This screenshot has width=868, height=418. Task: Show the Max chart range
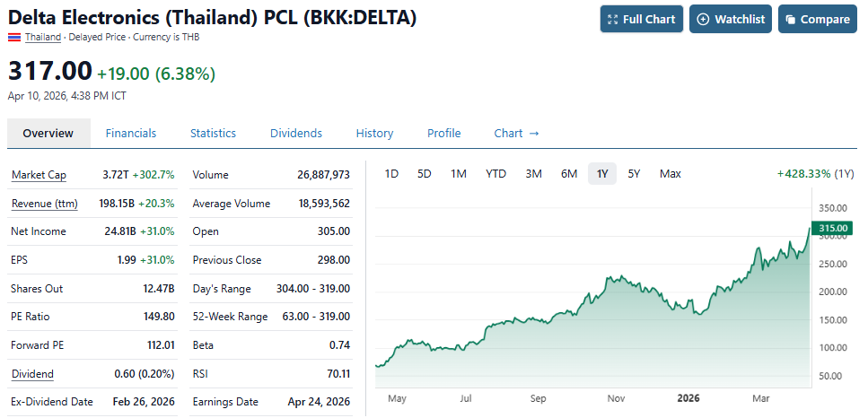(670, 173)
